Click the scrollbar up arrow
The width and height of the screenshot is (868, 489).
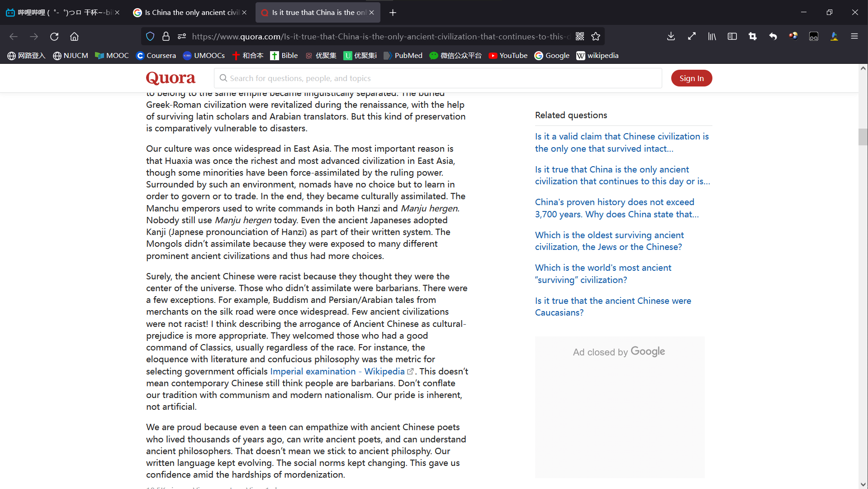pyautogui.click(x=863, y=68)
